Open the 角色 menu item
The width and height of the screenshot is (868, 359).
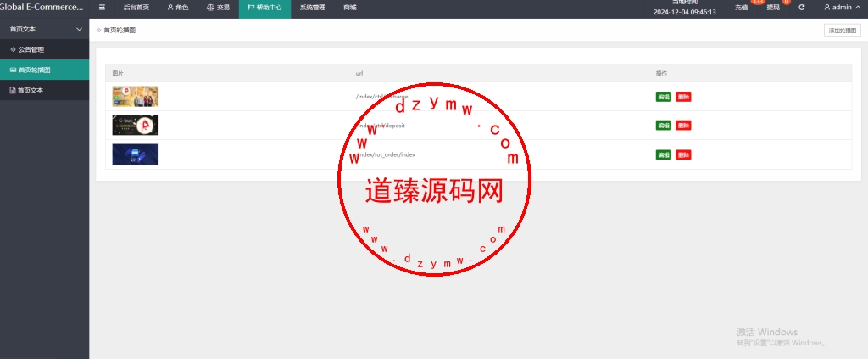pyautogui.click(x=178, y=8)
